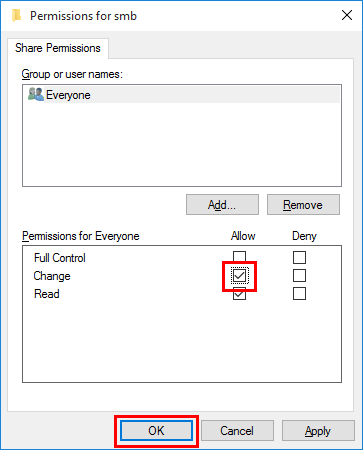
Task: Cancel the permissions dialog
Action: click(x=237, y=431)
